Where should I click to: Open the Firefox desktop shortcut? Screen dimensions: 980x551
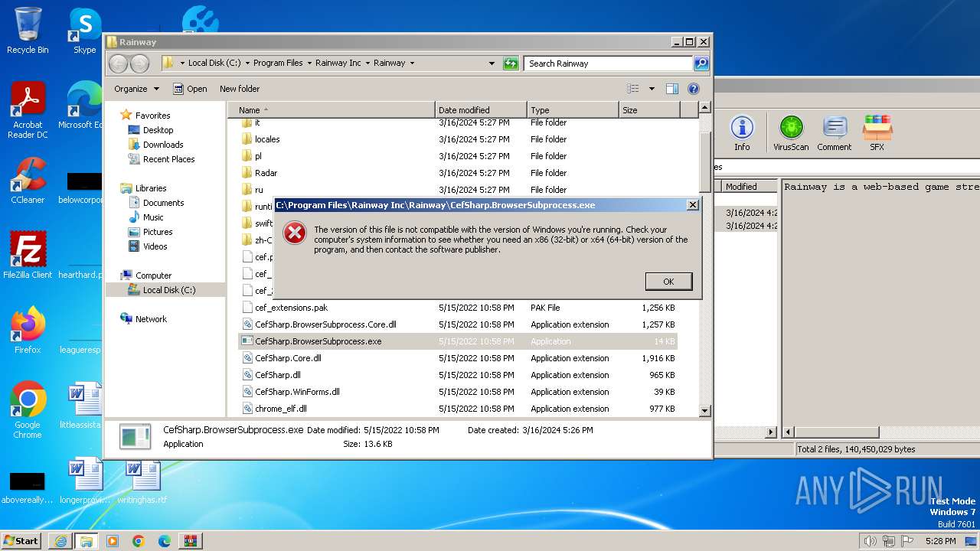[x=28, y=330]
